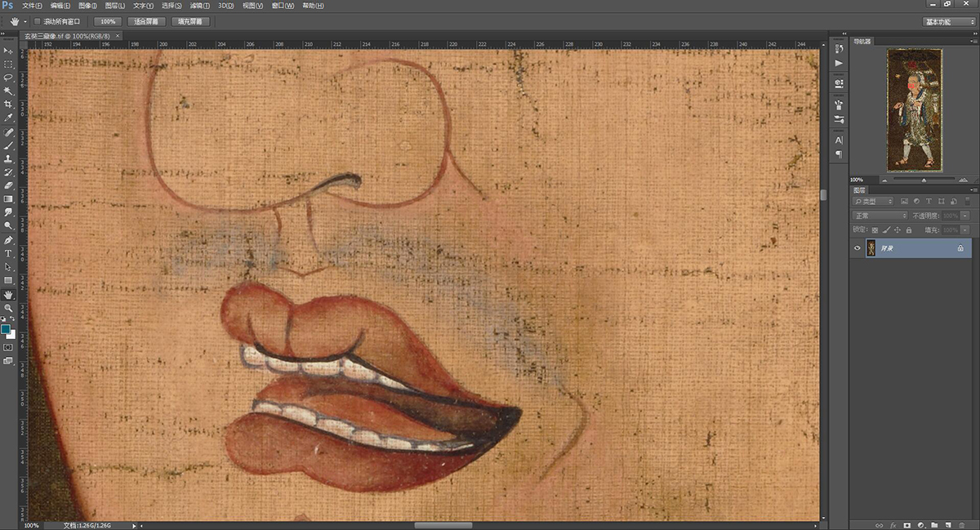The height and width of the screenshot is (530, 980).
Task: Toggle adjustment layer filter
Action: click(916, 201)
